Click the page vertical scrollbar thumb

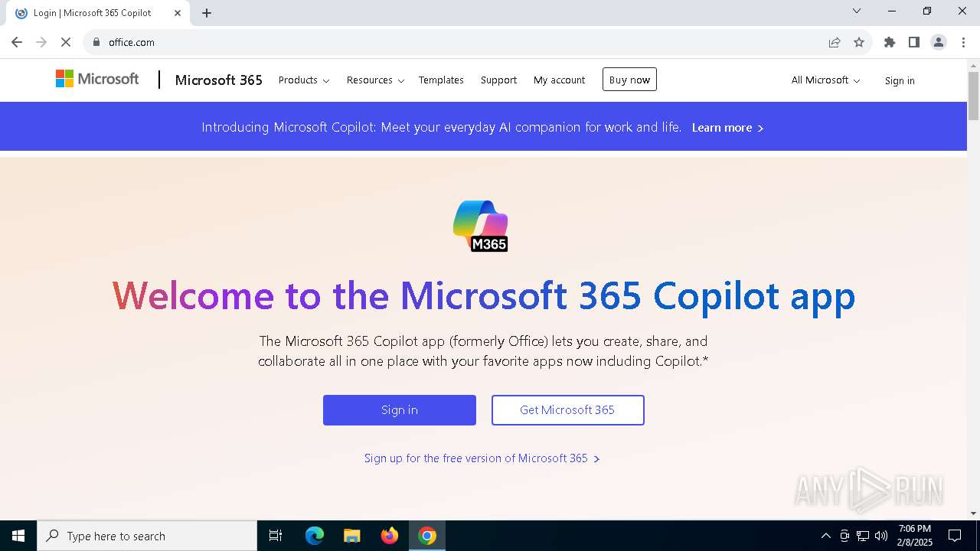click(973, 96)
